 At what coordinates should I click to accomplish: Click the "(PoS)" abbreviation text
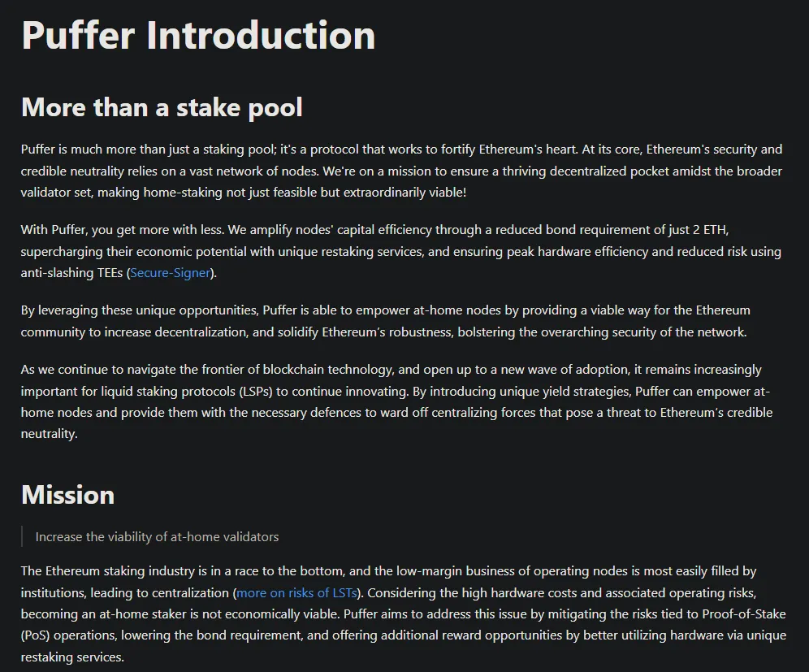(x=37, y=635)
